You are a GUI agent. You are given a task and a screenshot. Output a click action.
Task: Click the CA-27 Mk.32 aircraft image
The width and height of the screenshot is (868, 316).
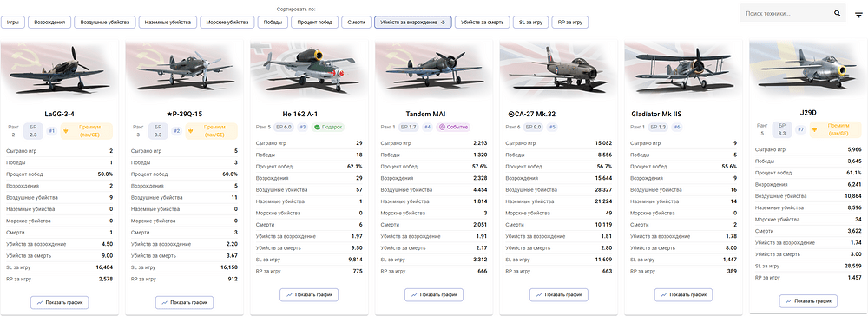click(x=558, y=69)
